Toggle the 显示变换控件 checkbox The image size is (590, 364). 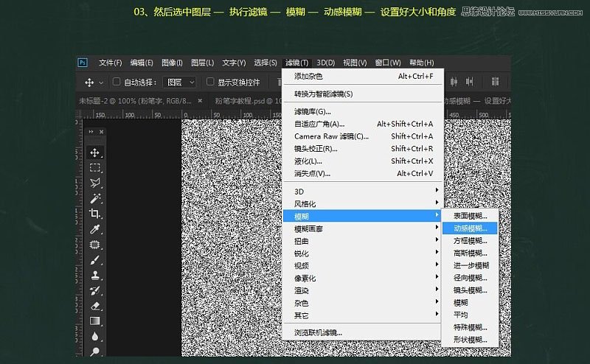tap(210, 83)
